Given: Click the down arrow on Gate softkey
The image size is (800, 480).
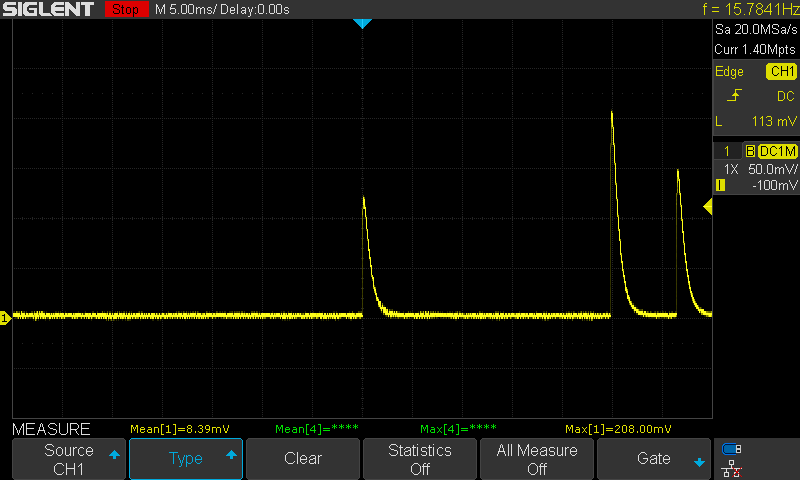Looking at the screenshot, I should (699, 463).
